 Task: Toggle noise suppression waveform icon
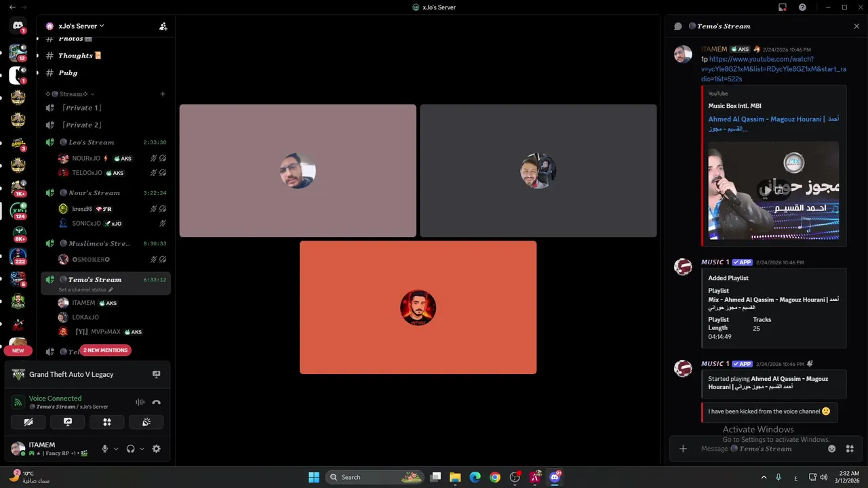point(140,402)
